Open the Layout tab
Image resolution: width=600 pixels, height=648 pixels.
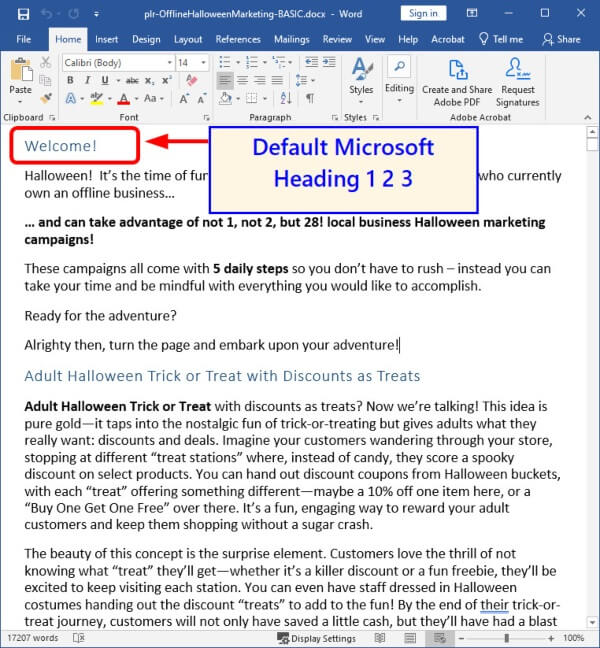[188, 39]
